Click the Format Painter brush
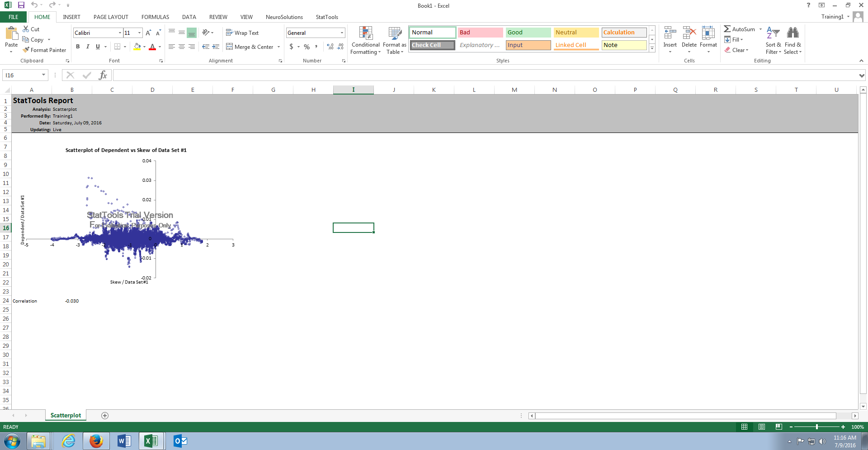868x450 pixels. pos(26,50)
